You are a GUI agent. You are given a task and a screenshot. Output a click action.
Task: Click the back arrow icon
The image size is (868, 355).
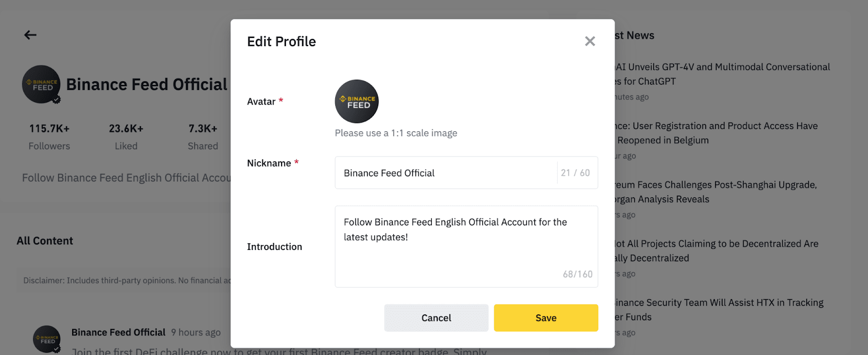(x=30, y=35)
